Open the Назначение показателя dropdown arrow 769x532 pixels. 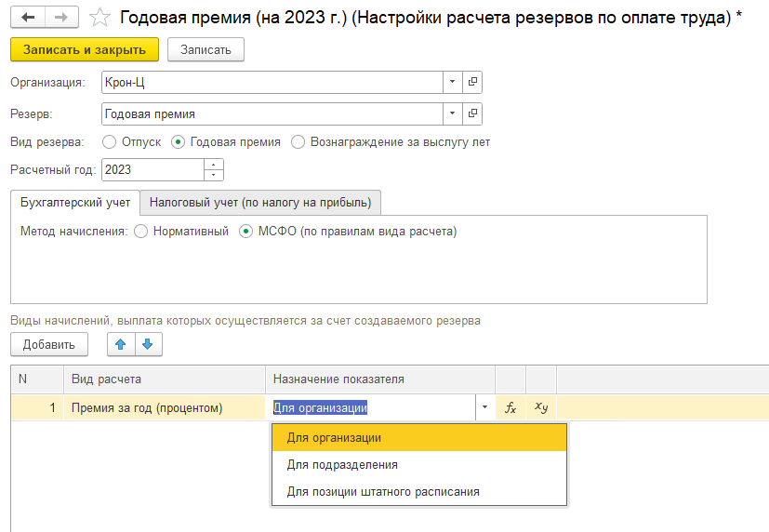tap(484, 407)
